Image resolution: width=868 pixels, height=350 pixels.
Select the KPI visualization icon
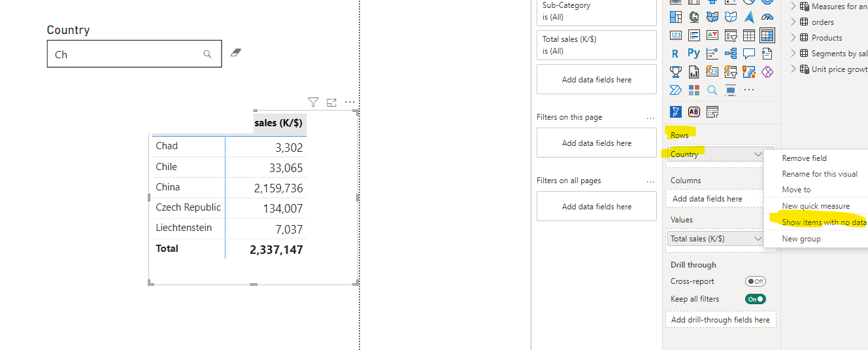tap(712, 35)
